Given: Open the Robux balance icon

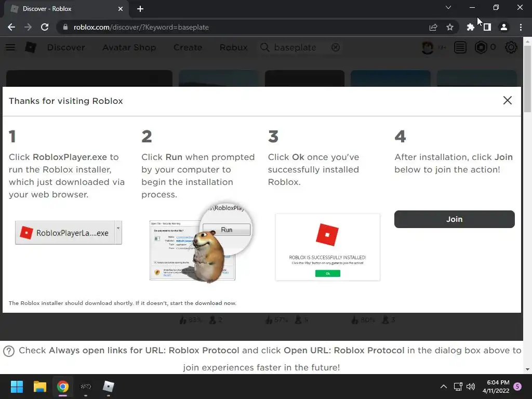Looking at the screenshot, I should (481, 47).
